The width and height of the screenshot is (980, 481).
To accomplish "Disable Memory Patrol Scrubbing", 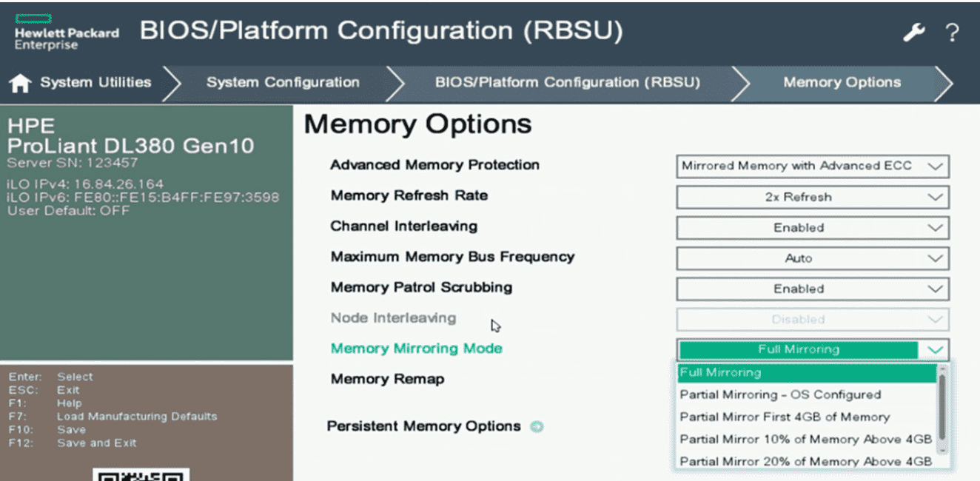I will pos(812,289).
